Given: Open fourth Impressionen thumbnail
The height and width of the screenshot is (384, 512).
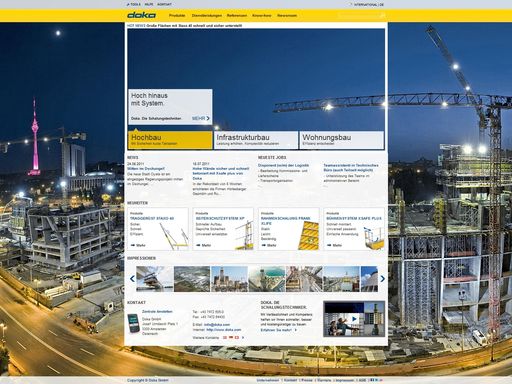Looking at the screenshot, I should coord(267,279).
